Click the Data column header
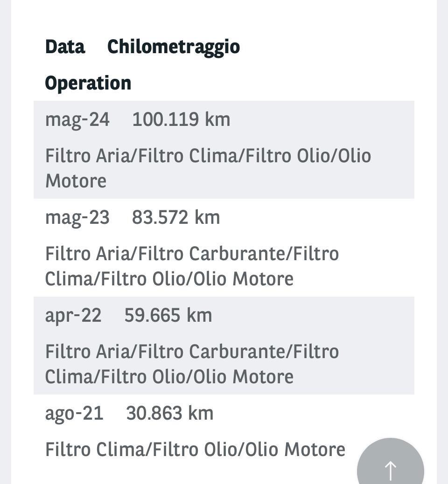 coord(65,47)
